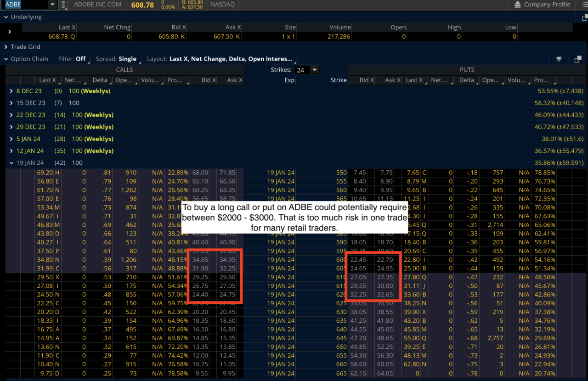This screenshot has width=588, height=381.
Task: Expand the 15 DEC 23 expiration
Action: (x=11, y=103)
